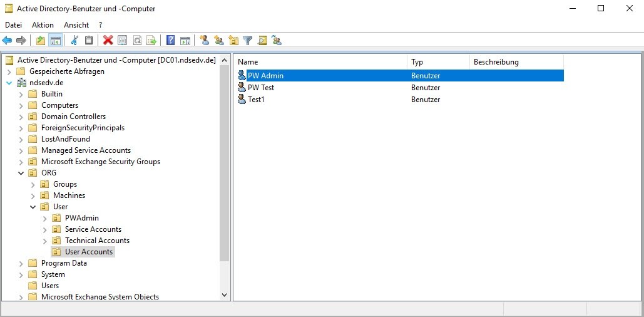The image size is (644, 317).
Task: Collapse the ORG organizational unit
Action: [21, 173]
